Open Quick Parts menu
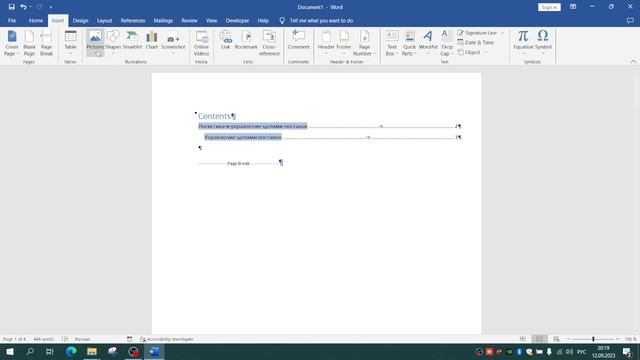Viewport: 640px width, 360px height. point(409,43)
